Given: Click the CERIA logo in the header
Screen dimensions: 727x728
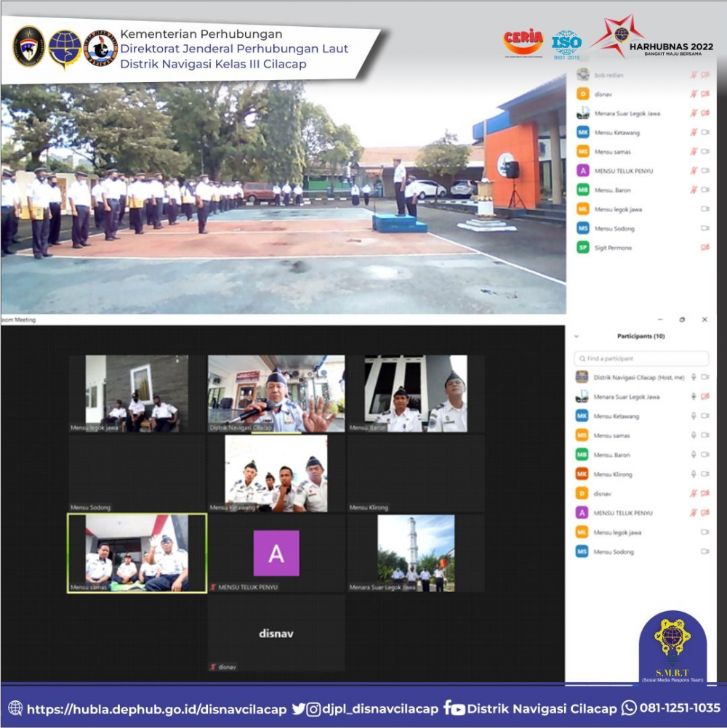Looking at the screenshot, I should click(x=523, y=42).
